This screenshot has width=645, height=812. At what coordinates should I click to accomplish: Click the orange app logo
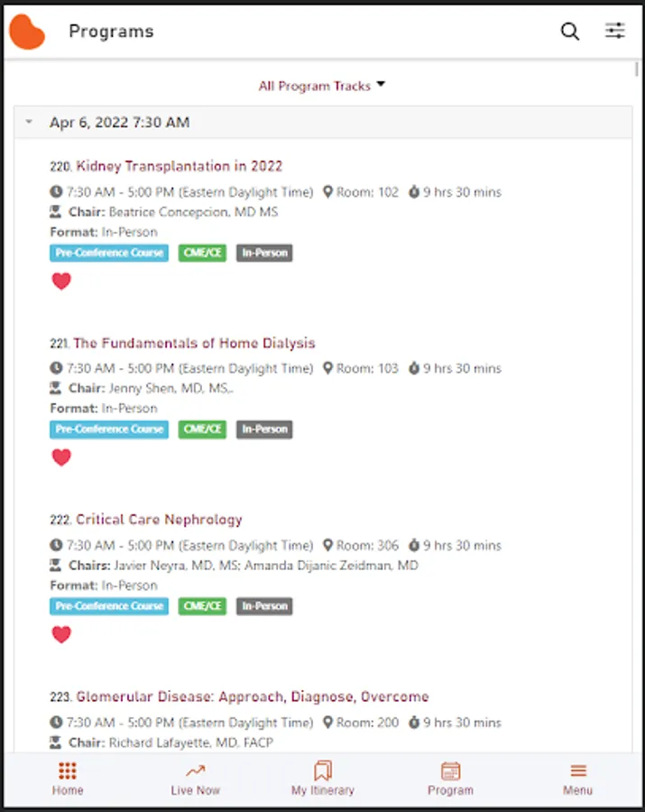point(27,32)
